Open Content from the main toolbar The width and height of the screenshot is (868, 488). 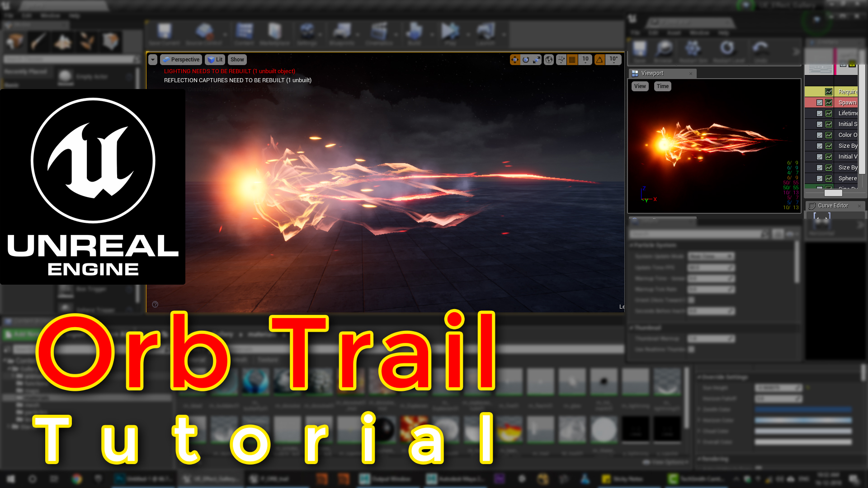[x=244, y=34]
